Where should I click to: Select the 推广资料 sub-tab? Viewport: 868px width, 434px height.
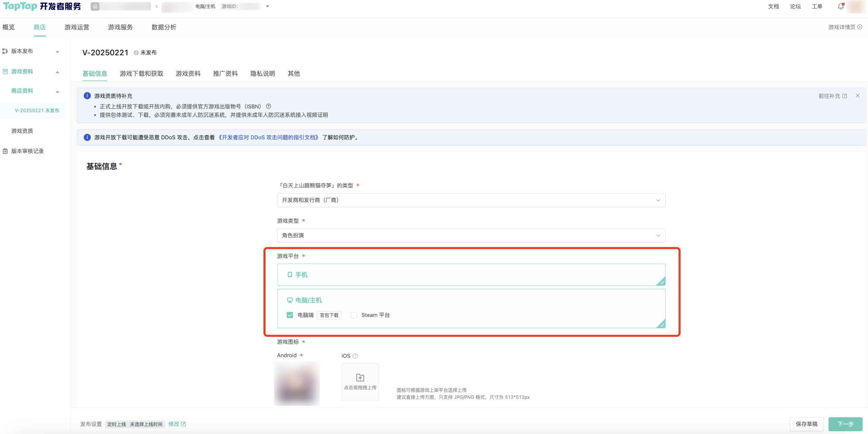pos(225,74)
